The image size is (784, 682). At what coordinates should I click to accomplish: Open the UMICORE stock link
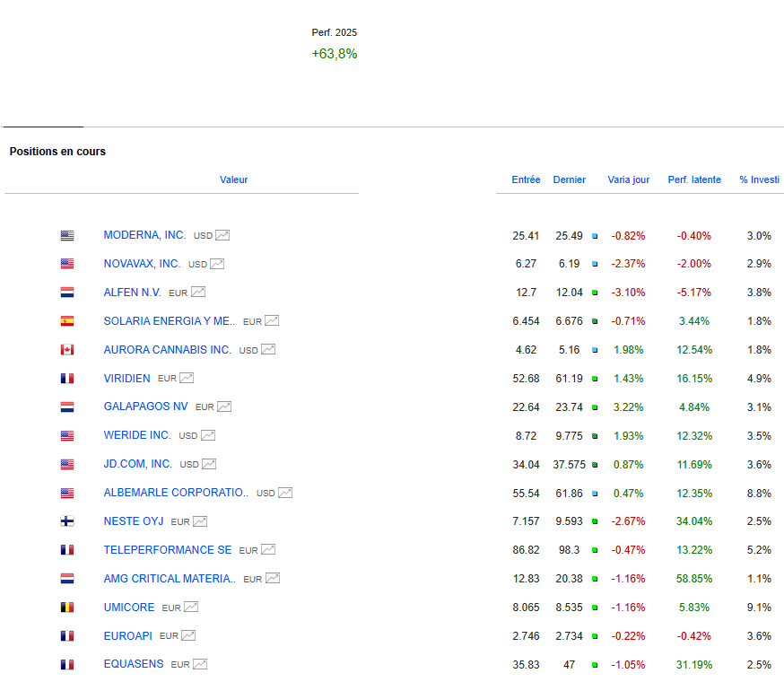[x=129, y=607]
